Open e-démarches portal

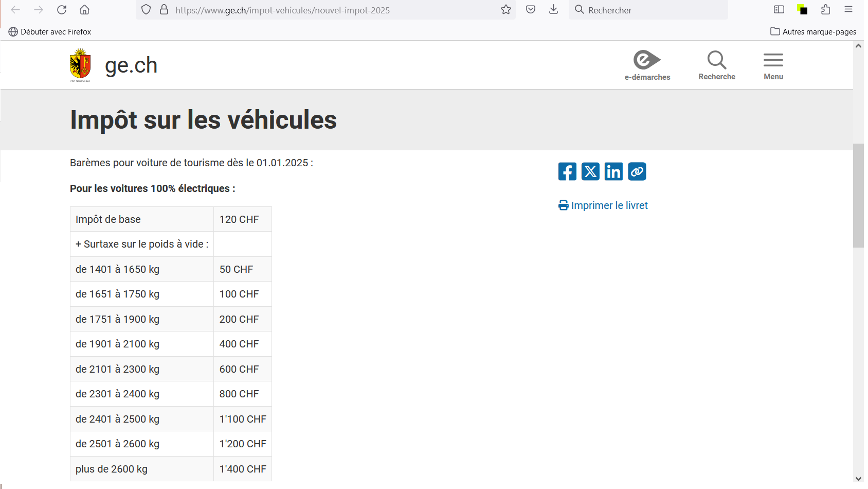click(x=647, y=65)
